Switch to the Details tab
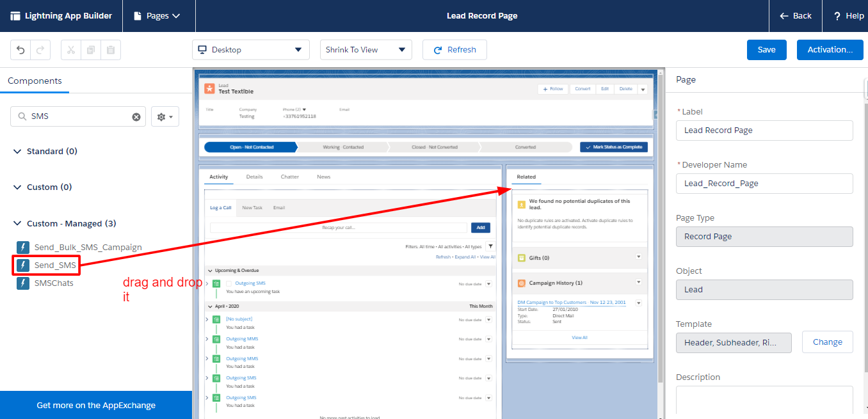The width and height of the screenshot is (868, 419). pos(254,177)
